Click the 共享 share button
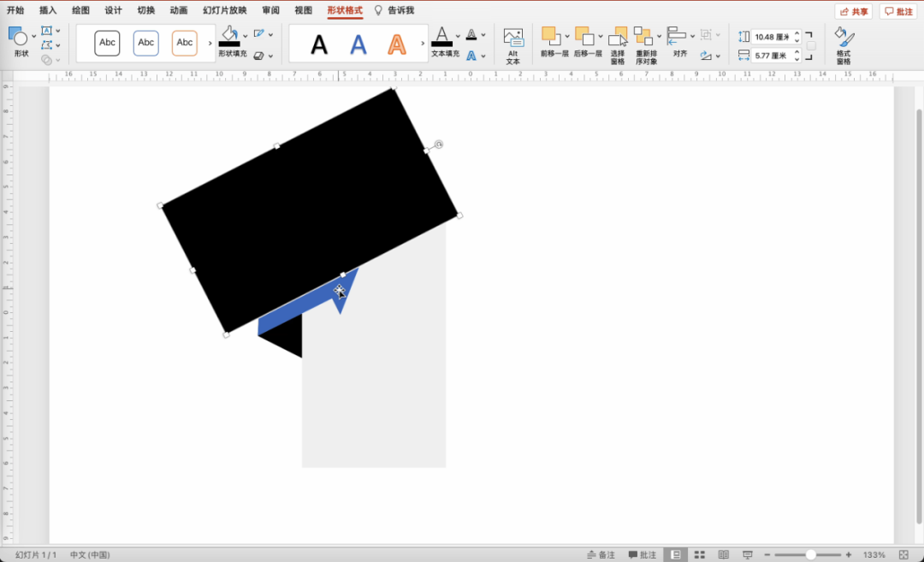Screen dimensions: 924x562 tap(853, 12)
